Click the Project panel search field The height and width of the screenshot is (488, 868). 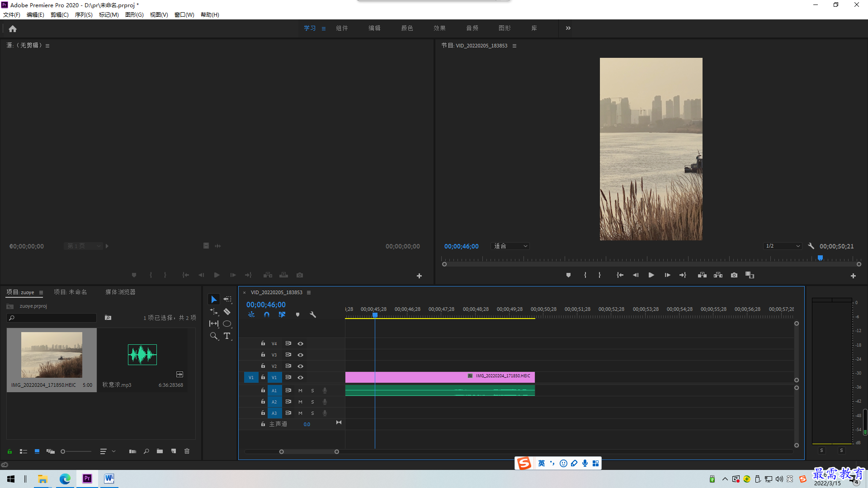pos(52,318)
